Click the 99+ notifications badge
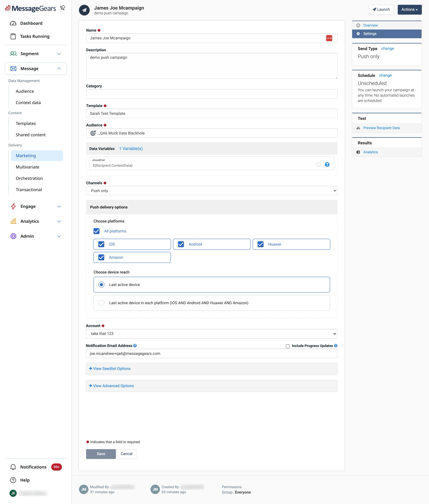 point(57,467)
